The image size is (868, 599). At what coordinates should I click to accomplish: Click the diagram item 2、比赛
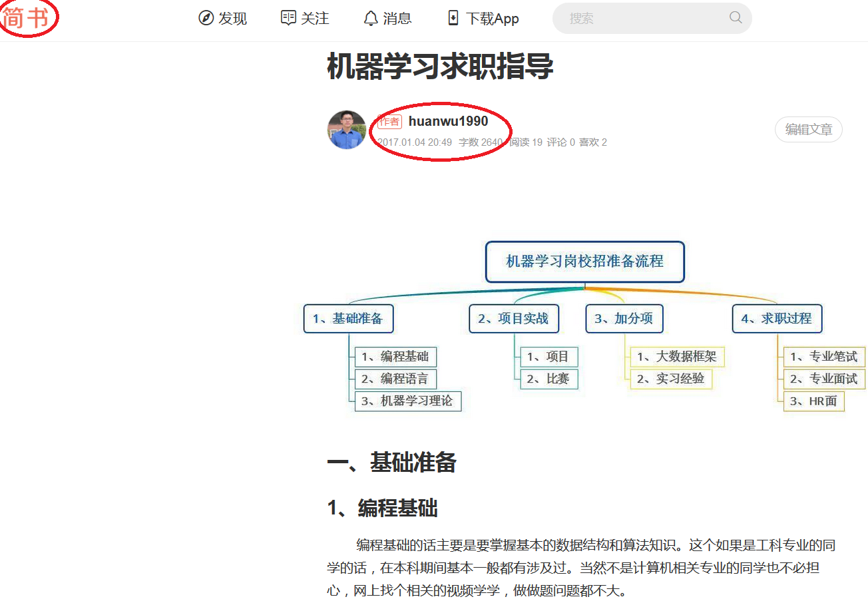pyautogui.click(x=549, y=379)
